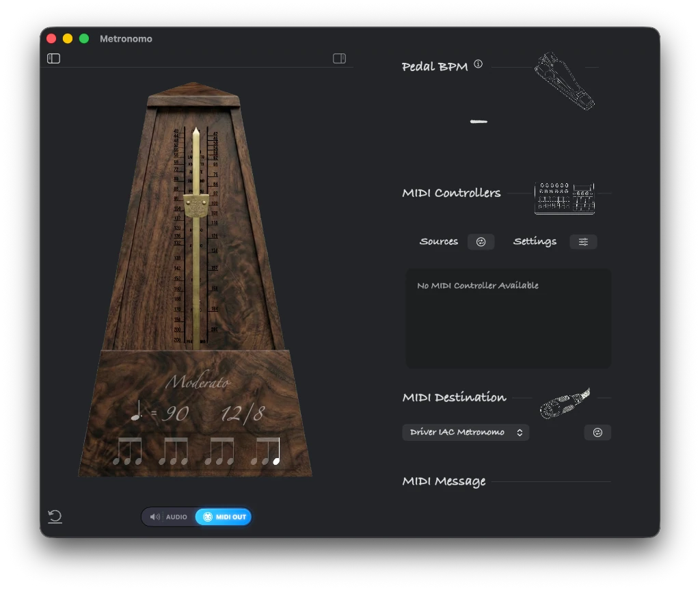Refresh the MIDI Sources list

tap(481, 241)
